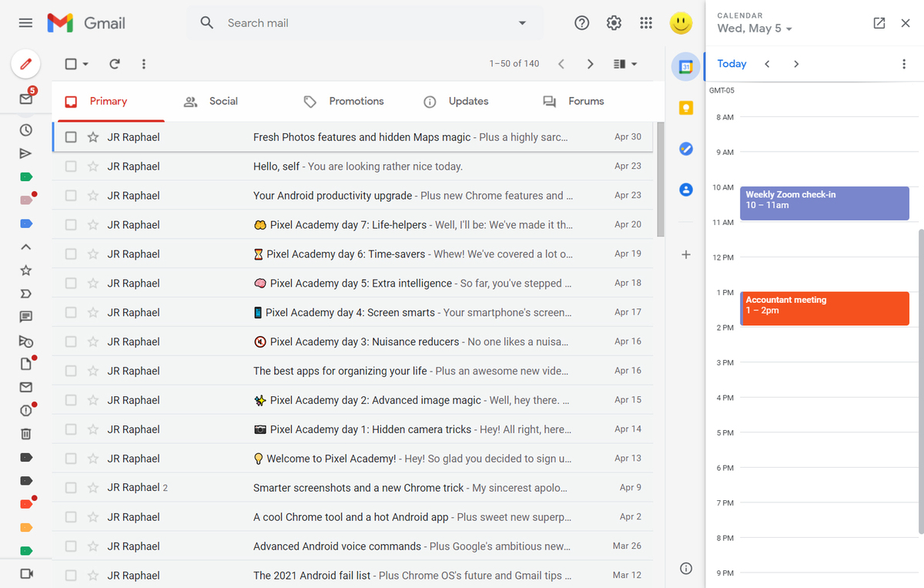Open the Google apps grid icon

tap(646, 23)
